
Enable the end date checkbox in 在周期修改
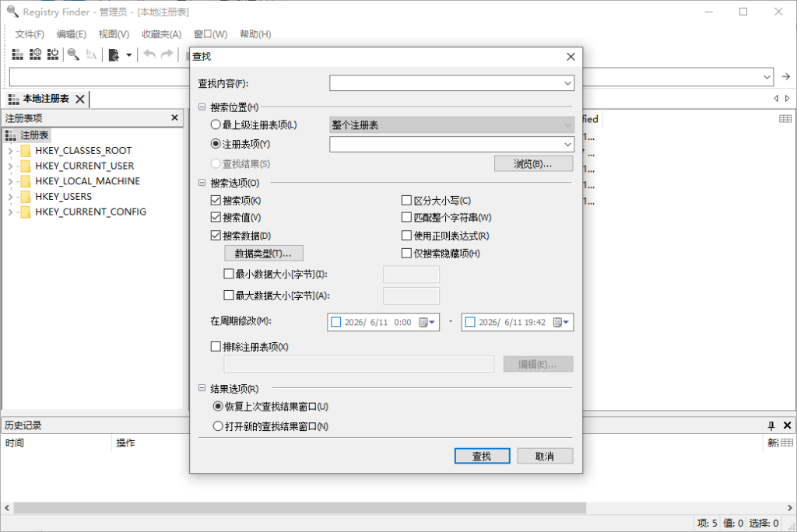[470, 322]
